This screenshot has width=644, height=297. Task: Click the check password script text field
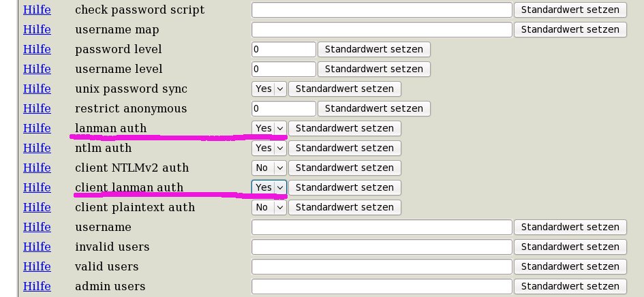pyautogui.click(x=382, y=10)
